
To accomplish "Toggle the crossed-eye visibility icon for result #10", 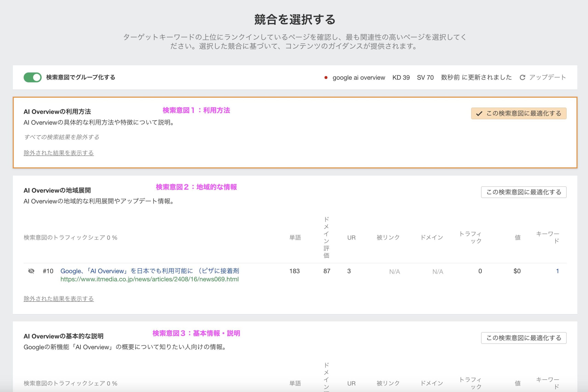I will pos(31,271).
